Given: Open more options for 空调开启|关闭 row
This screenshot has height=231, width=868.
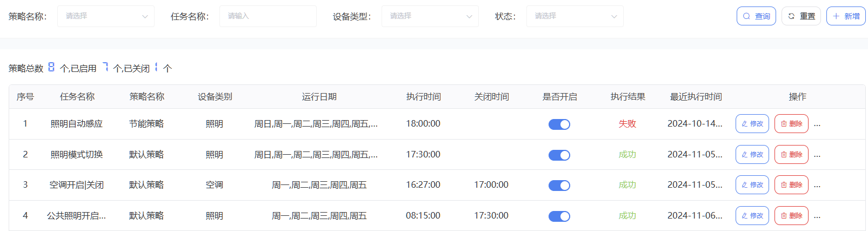Looking at the screenshot, I should 817,186.
